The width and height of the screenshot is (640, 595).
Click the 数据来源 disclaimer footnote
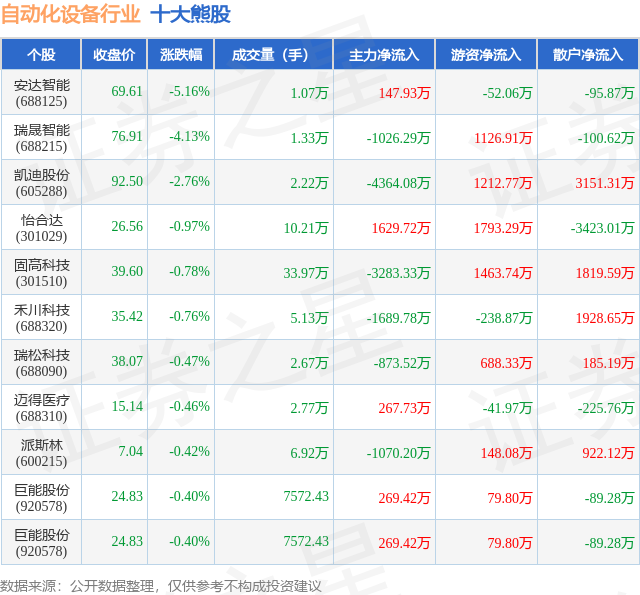tap(161, 586)
